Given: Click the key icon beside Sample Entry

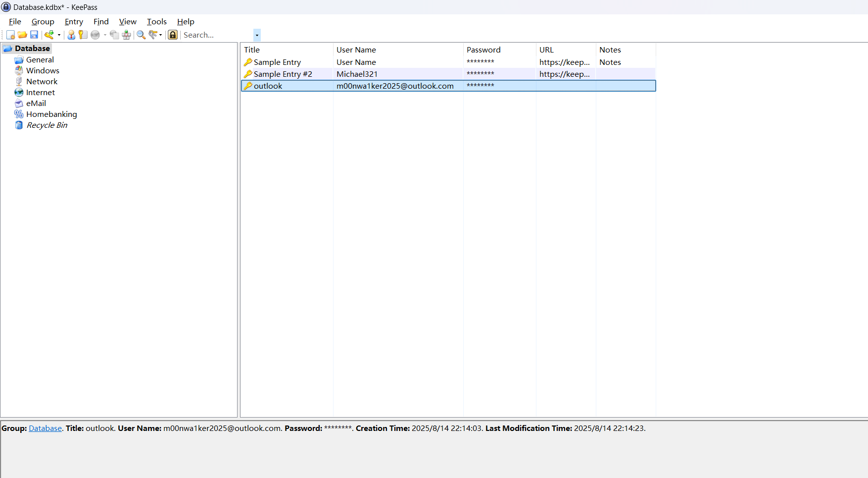Looking at the screenshot, I should point(248,62).
